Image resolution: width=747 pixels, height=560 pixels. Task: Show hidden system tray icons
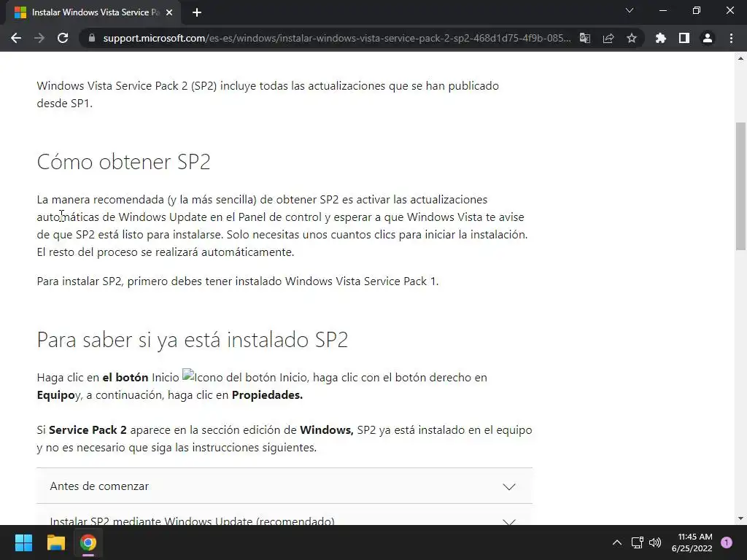[616, 542]
